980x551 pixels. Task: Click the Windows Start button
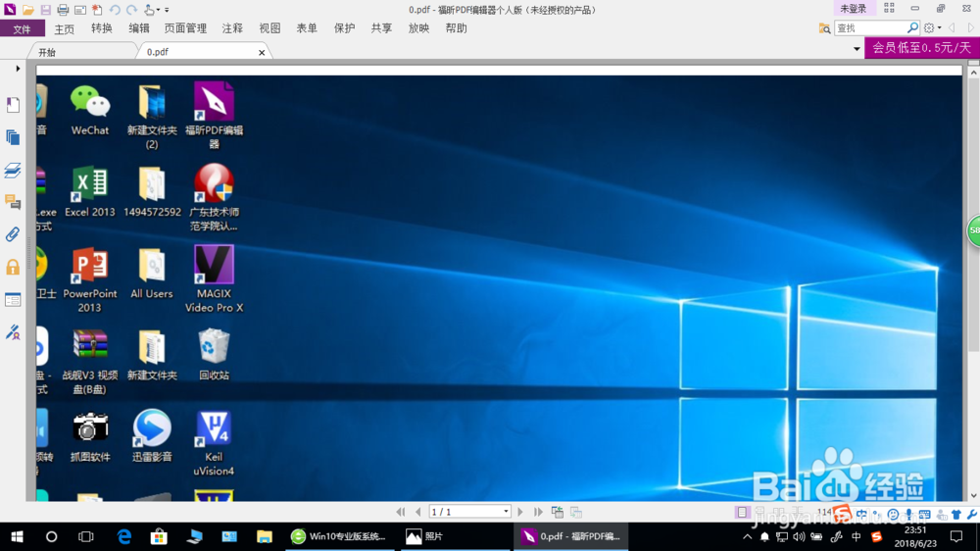coord(17,536)
